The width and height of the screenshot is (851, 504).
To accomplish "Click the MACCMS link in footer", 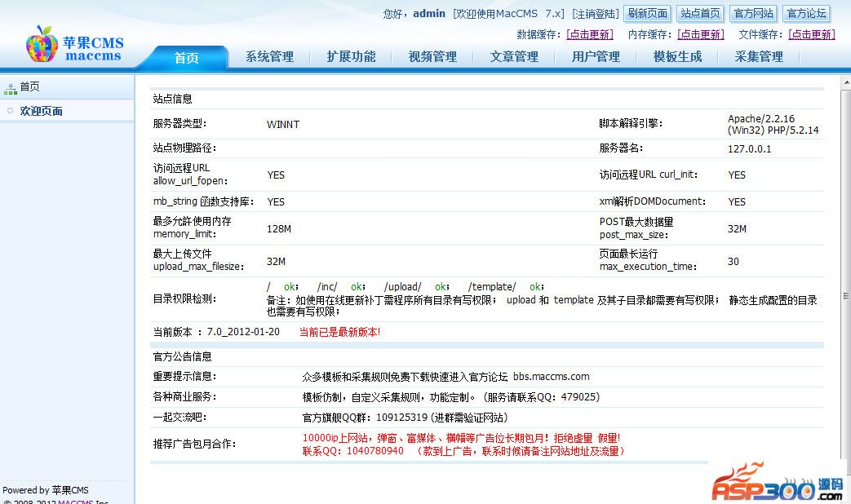I will tap(75, 502).
